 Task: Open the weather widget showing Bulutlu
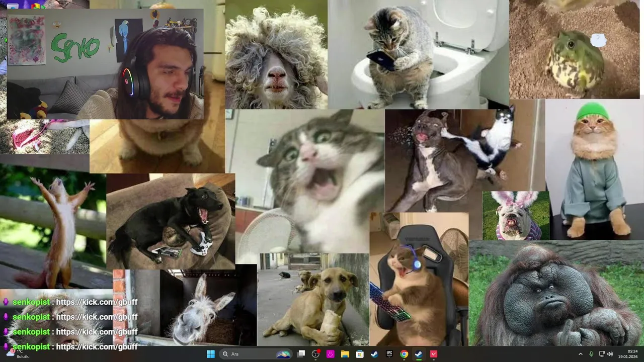tap(17, 354)
